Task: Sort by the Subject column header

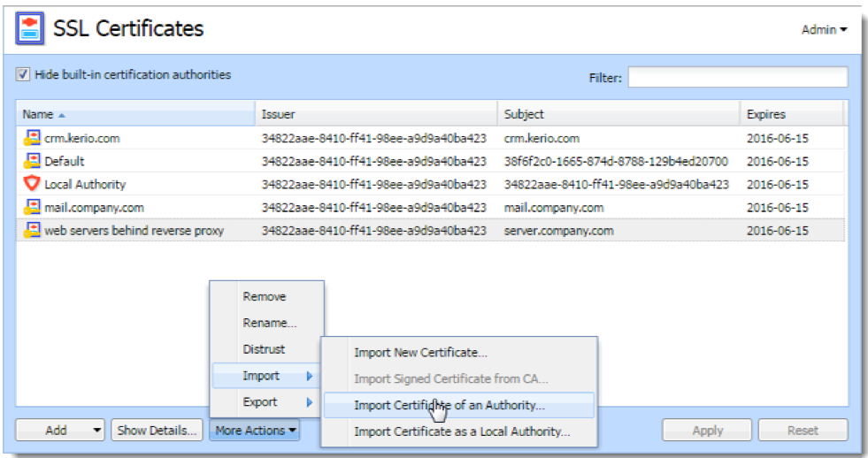Action: tap(618, 114)
